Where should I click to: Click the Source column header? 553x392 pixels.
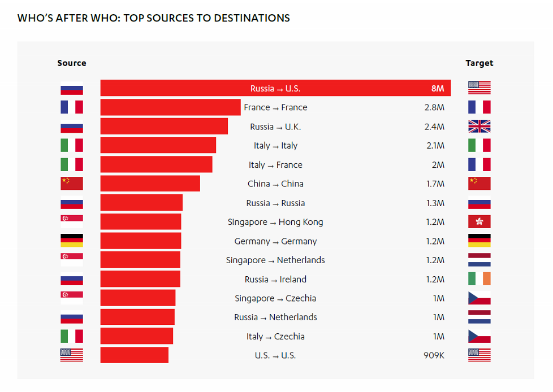pyautogui.click(x=72, y=63)
